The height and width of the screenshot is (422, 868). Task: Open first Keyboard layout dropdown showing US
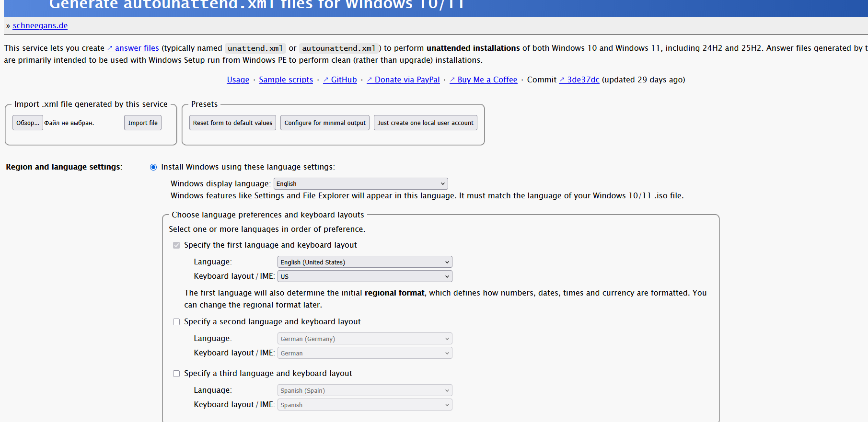pyautogui.click(x=365, y=276)
